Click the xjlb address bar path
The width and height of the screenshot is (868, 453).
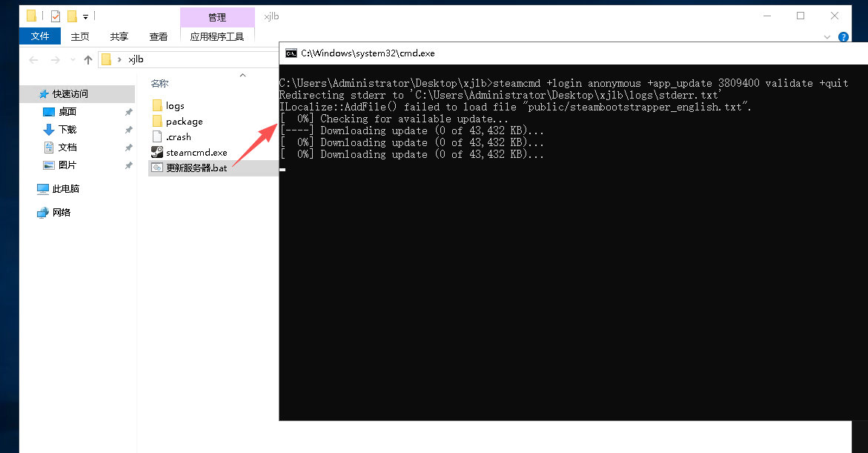136,60
